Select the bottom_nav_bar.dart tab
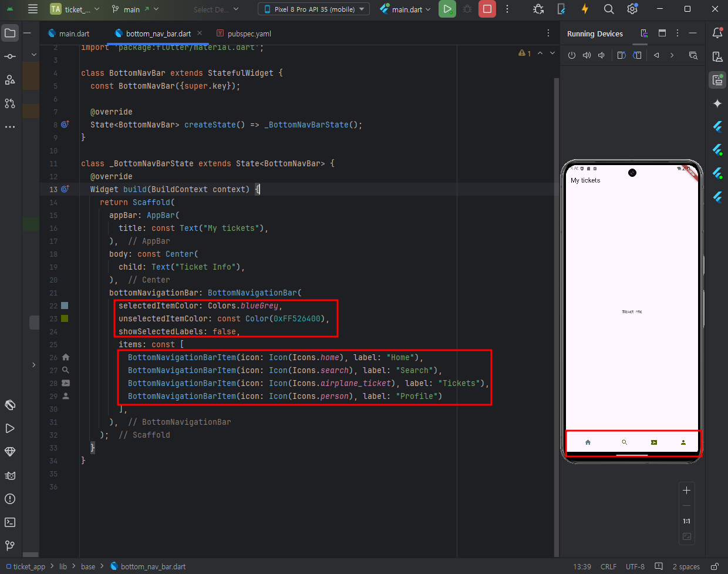Screen dimensions: 728x574 (x=159, y=33)
